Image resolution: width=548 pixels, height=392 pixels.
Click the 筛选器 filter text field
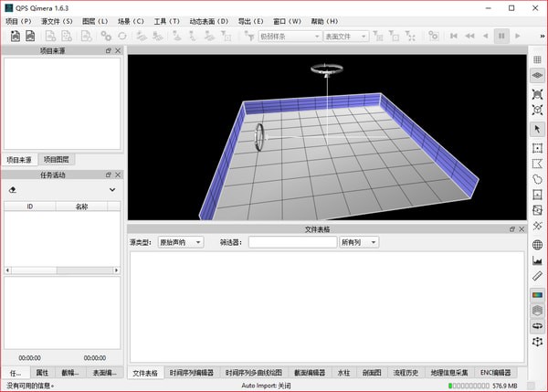(291, 242)
